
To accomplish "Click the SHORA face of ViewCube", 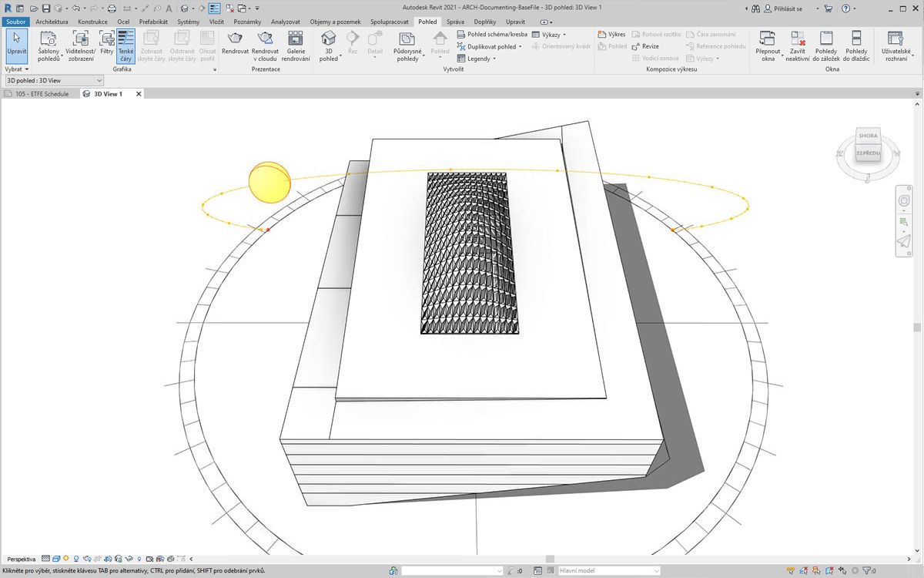I will pos(868,136).
